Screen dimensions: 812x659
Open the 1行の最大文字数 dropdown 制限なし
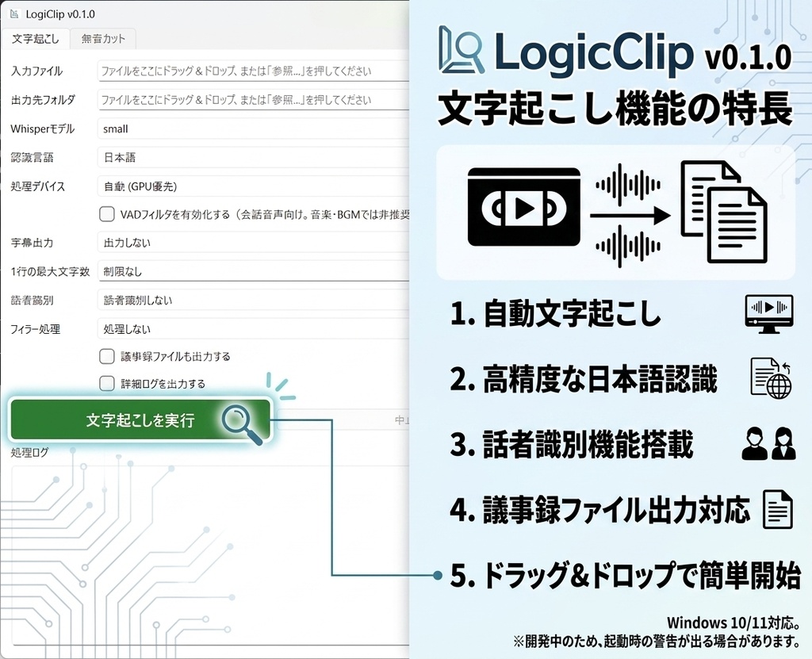(x=253, y=271)
